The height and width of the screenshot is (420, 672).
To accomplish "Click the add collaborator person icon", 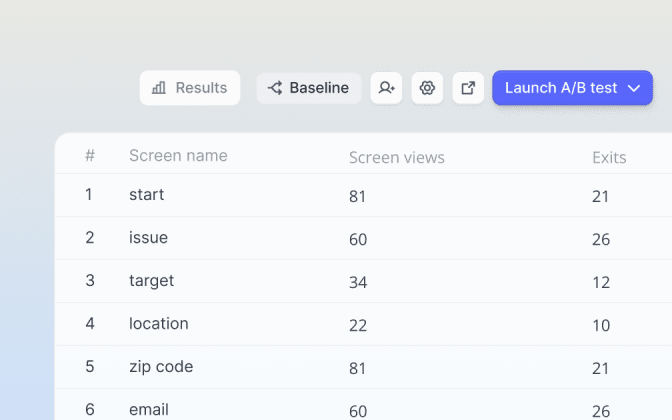I will click(386, 88).
